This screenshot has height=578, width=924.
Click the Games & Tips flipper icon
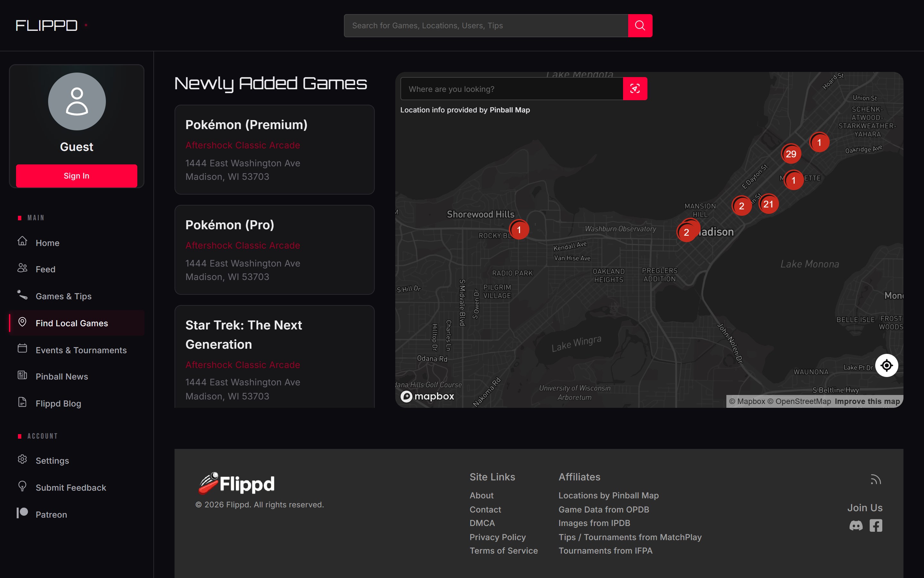(22, 295)
